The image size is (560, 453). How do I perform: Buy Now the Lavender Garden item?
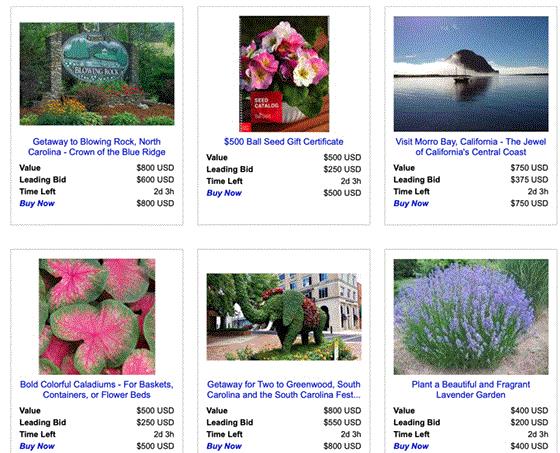[411, 446]
